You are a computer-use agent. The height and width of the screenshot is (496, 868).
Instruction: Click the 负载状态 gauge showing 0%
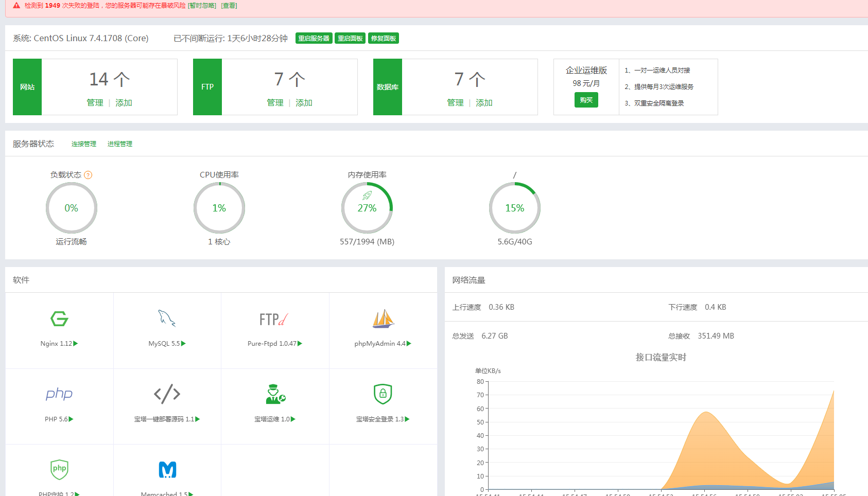click(72, 208)
